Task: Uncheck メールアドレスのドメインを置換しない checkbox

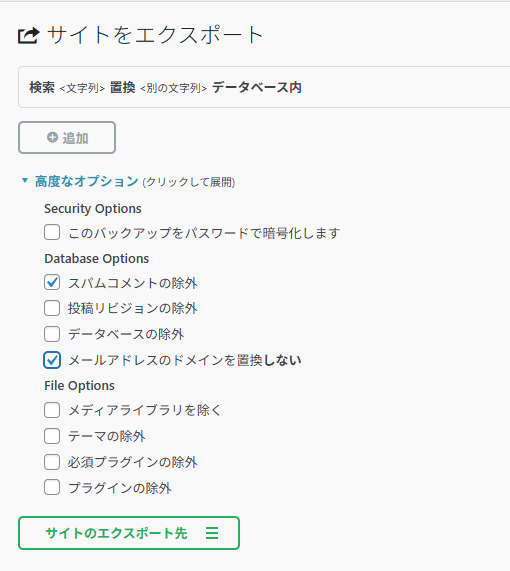Action: pos(52,360)
